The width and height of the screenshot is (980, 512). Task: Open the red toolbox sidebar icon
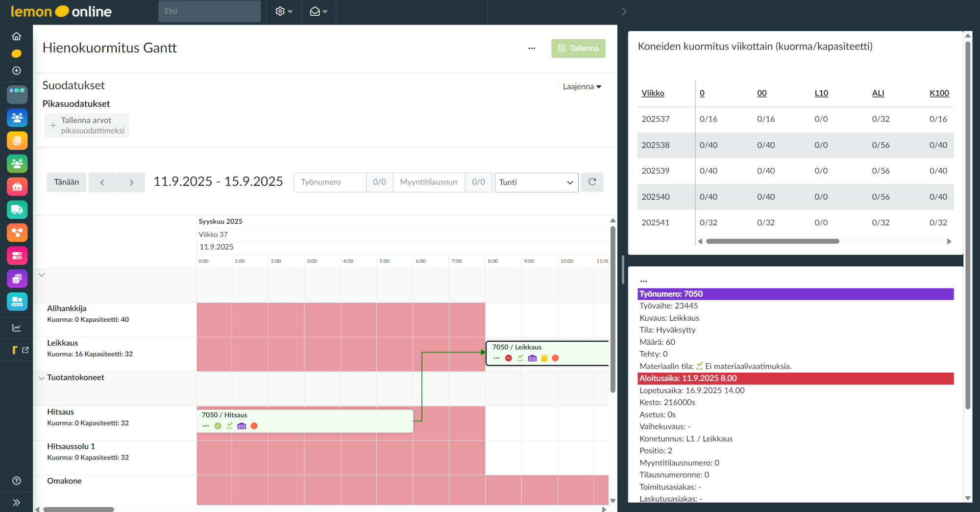point(17,187)
